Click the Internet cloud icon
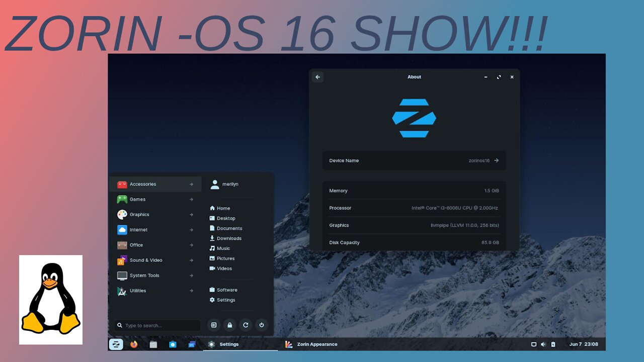Viewport: 644px width, 362px height. 122,230
